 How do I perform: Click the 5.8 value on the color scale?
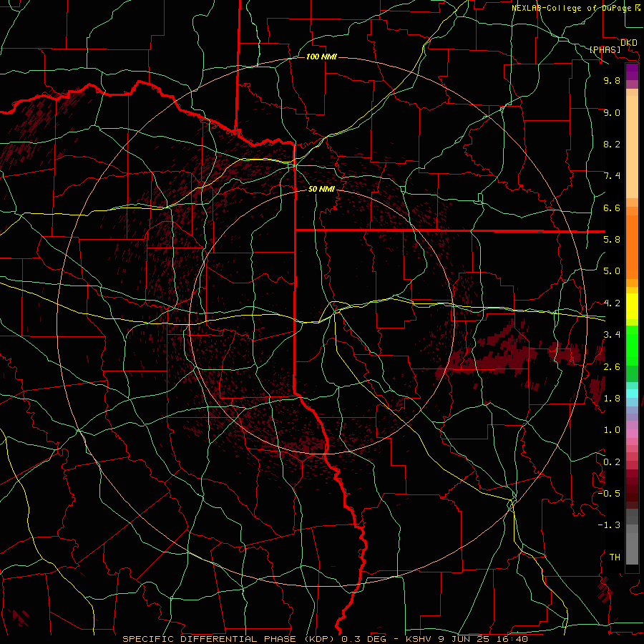[612, 240]
